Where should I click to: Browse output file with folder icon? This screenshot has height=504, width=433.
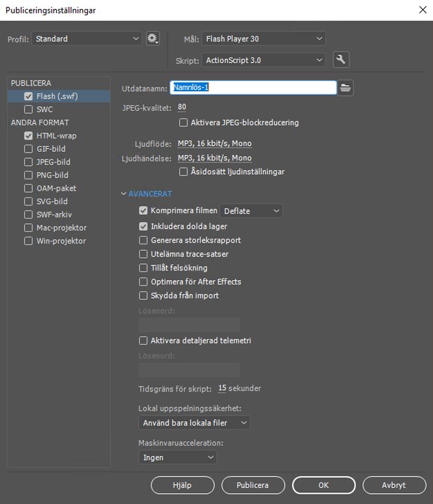(x=346, y=88)
